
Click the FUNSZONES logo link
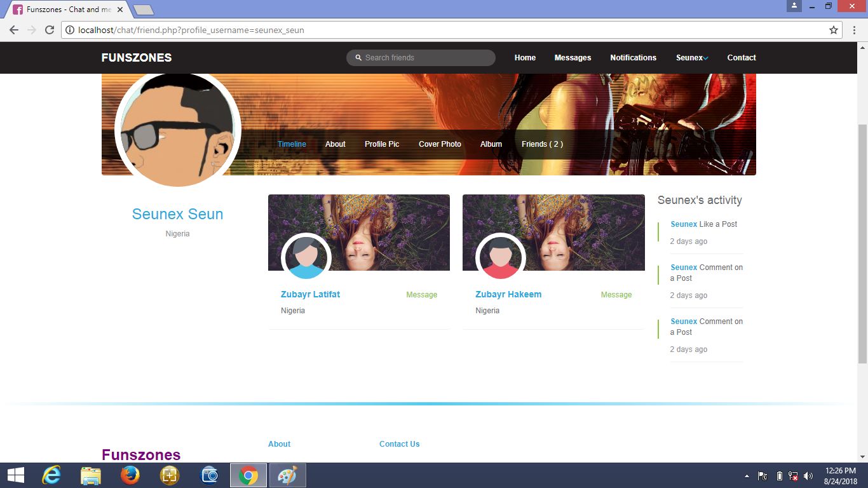(x=137, y=58)
